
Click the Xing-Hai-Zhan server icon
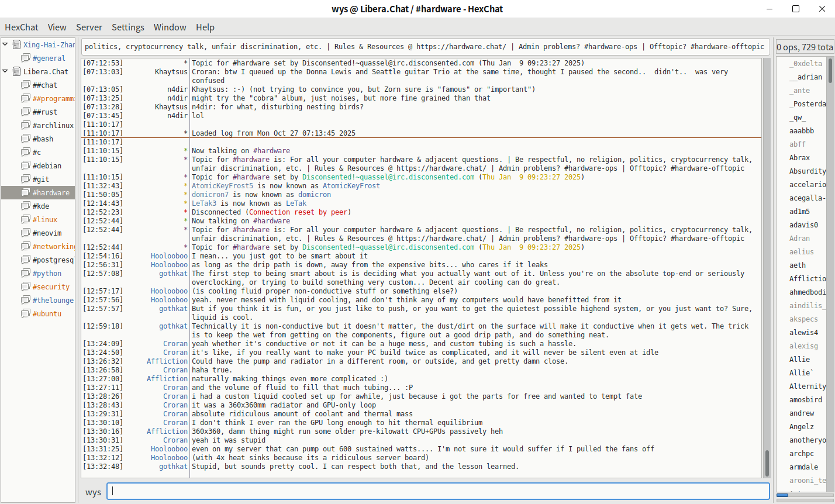[x=17, y=44]
